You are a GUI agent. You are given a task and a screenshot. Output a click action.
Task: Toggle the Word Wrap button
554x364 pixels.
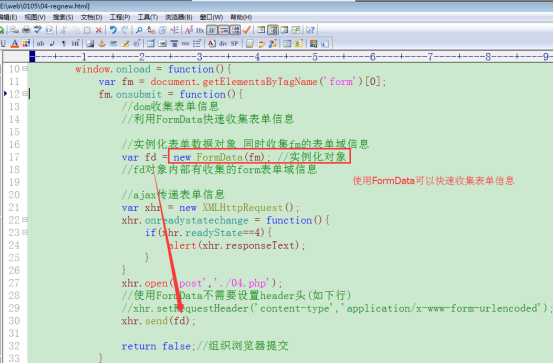click(212, 30)
